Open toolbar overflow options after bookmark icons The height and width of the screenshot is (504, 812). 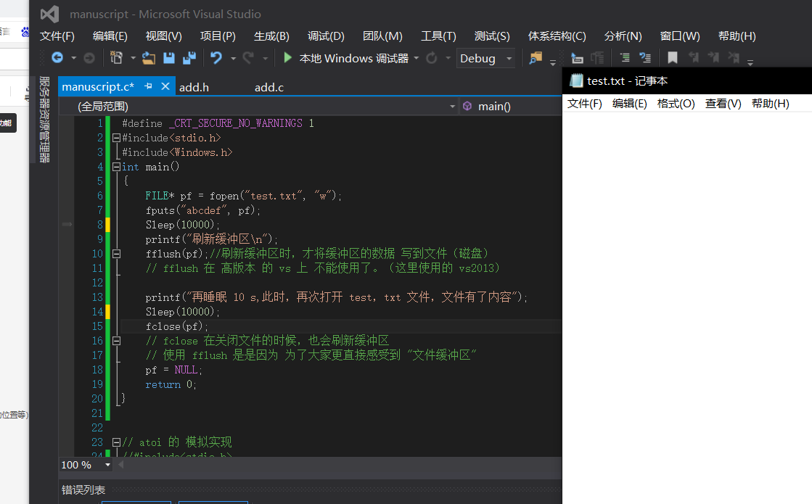point(750,62)
